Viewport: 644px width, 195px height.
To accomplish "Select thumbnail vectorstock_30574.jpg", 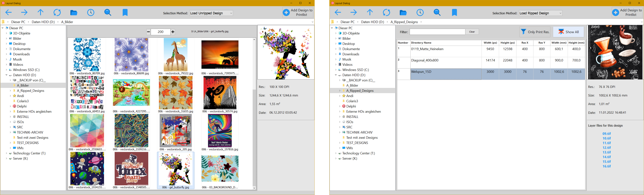I will (220, 95).
